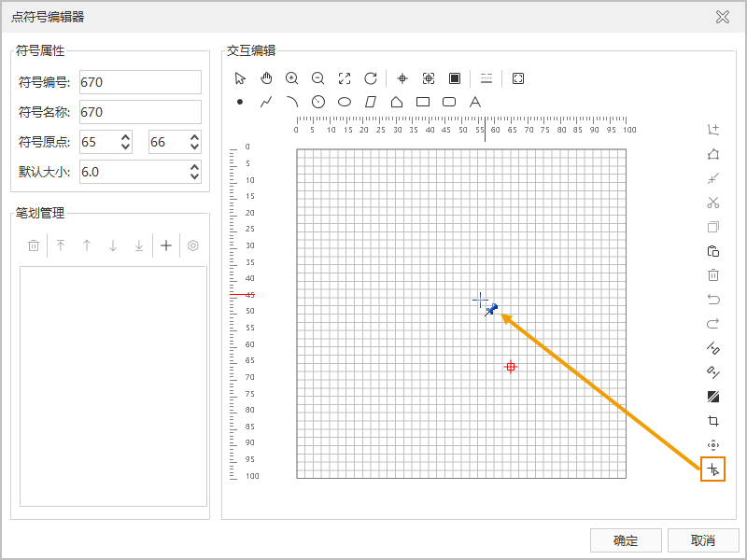
Task: Delete stroke with the stroke panel trash icon
Action: click(34, 245)
